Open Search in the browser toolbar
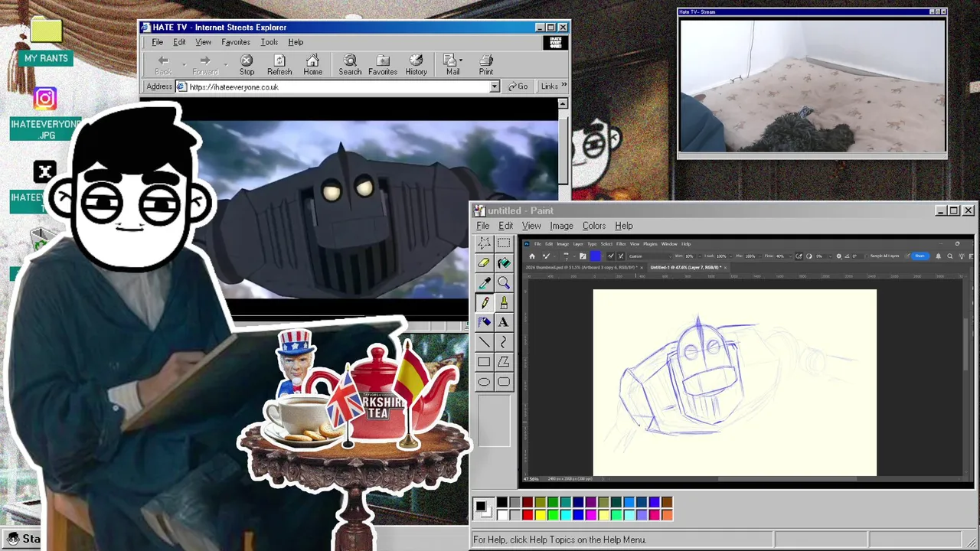Screen dimensions: 980x551 (x=350, y=65)
